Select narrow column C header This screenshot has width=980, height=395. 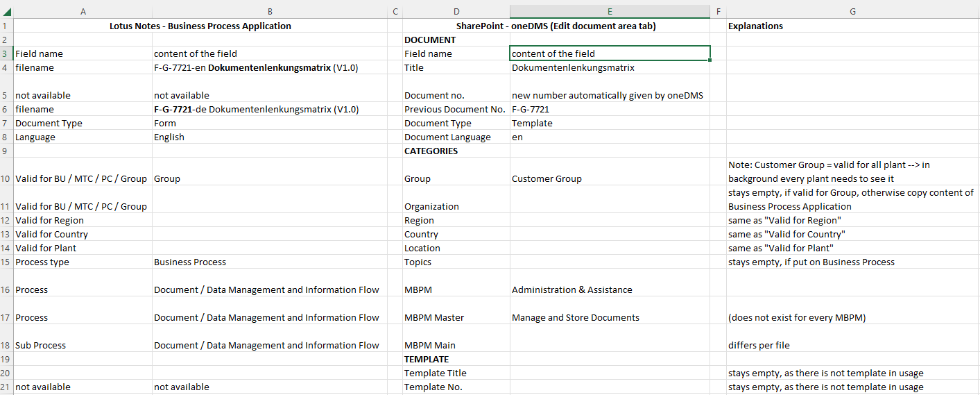click(x=395, y=12)
